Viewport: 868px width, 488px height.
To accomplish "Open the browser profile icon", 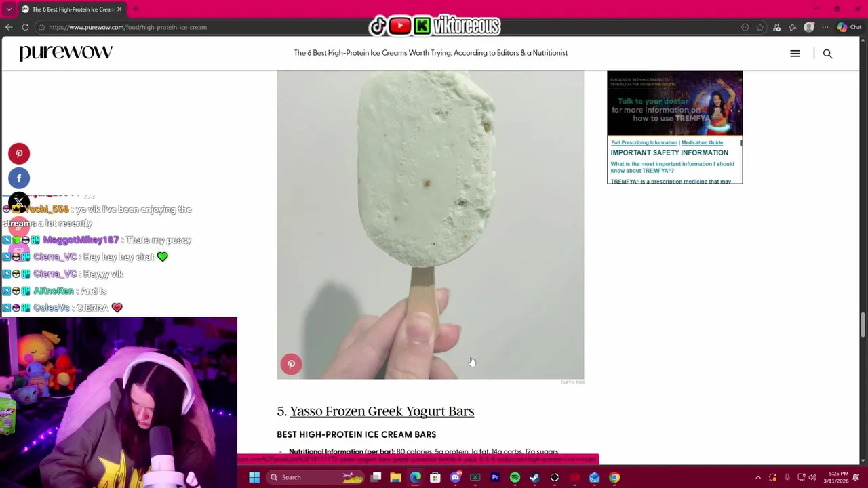I will tap(808, 27).
